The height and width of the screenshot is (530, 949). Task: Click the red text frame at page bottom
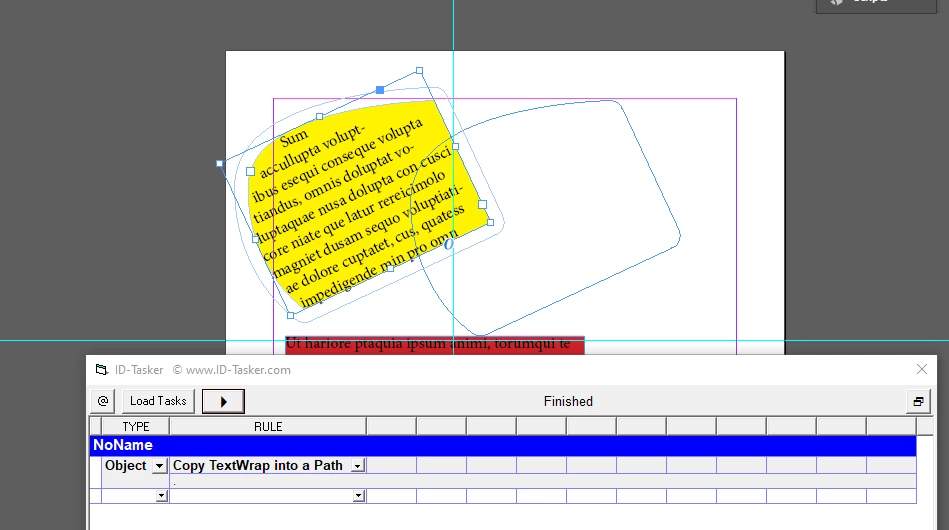point(435,345)
